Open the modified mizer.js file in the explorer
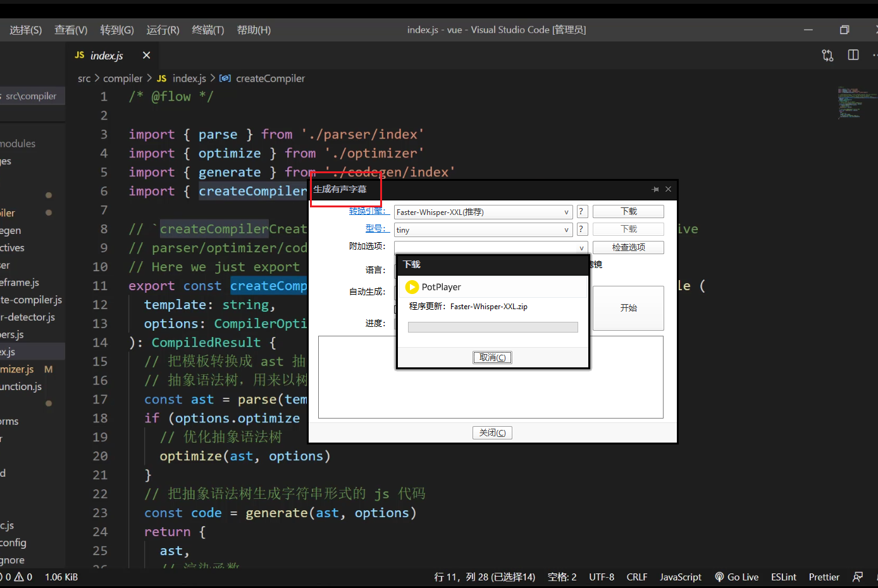 click(17, 369)
